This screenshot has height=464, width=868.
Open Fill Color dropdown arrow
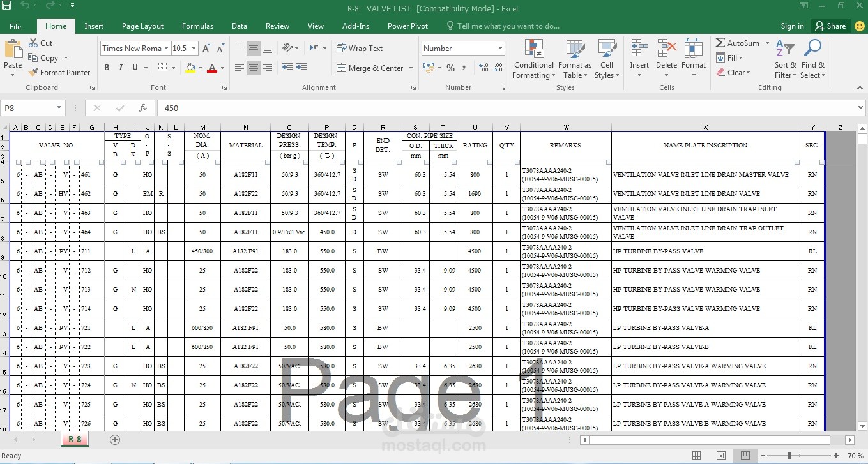201,68
